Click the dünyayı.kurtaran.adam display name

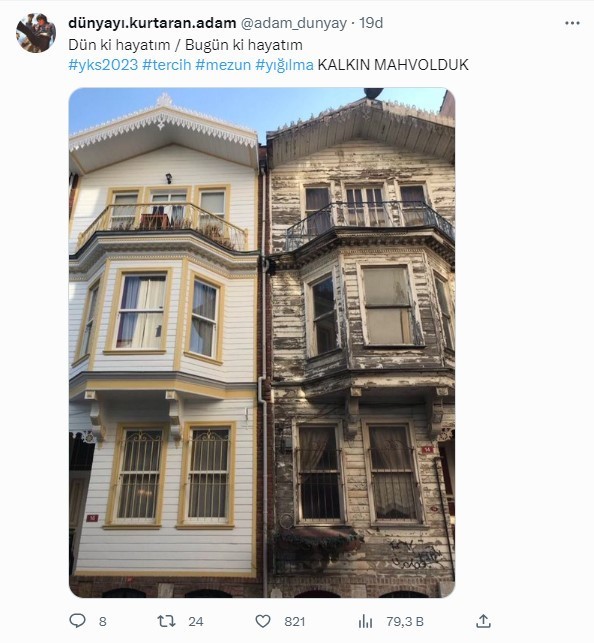coord(152,23)
